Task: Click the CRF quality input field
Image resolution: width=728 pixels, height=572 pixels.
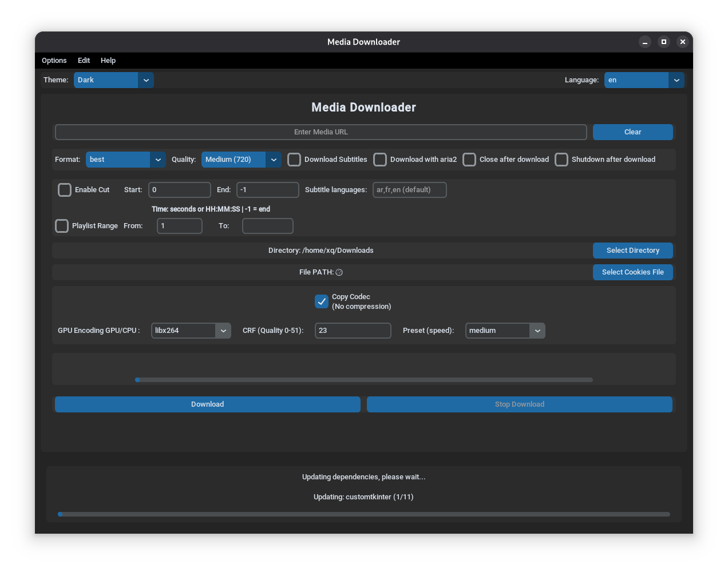Action: (x=353, y=331)
